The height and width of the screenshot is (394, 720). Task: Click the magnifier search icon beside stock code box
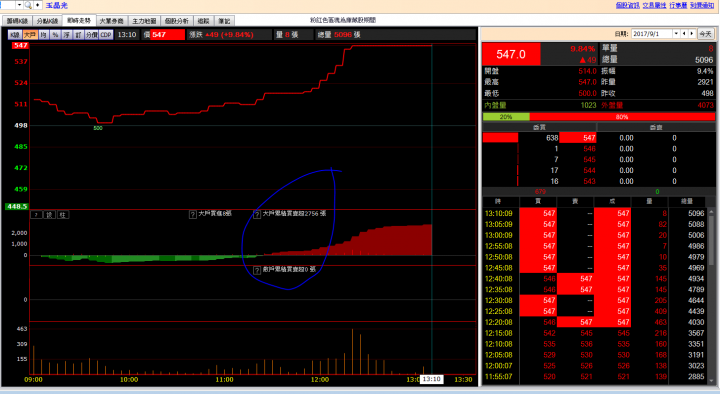[x=28, y=5]
